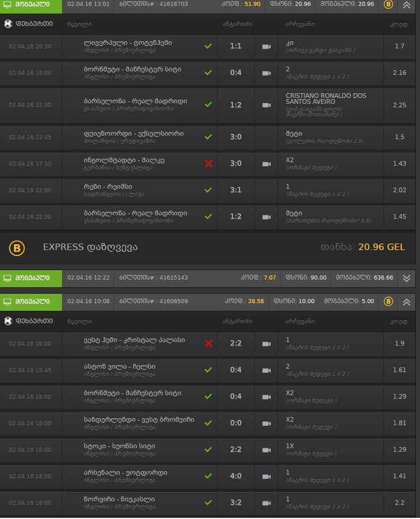Open the Stoke - Swansea City match link
420x519 pixels.
point(119,446)
